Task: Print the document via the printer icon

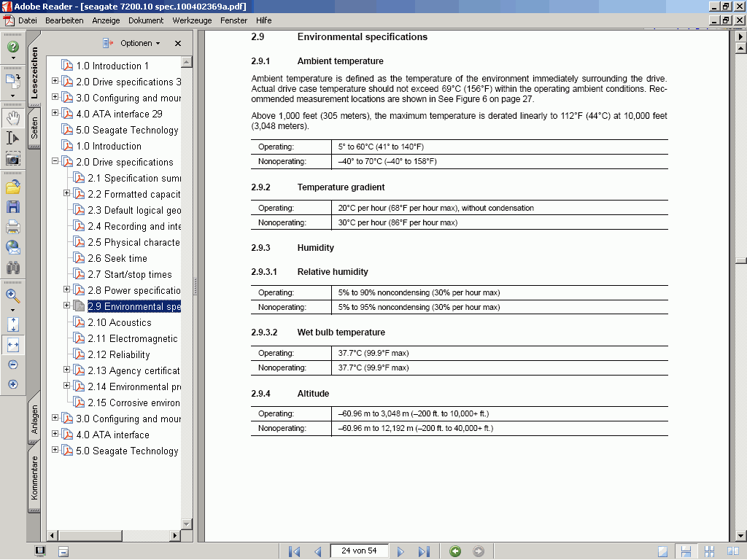Action: pos(12,227)
